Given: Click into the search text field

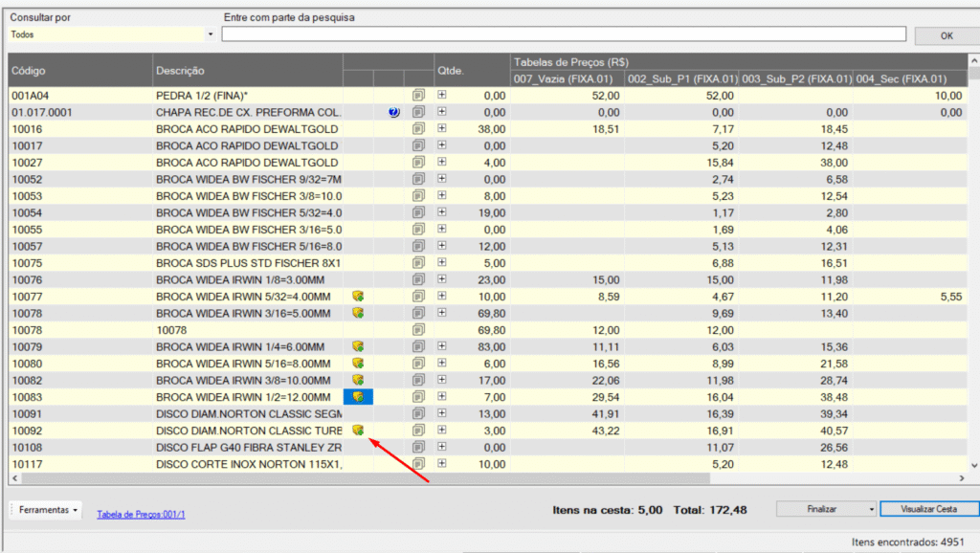Looking at the screenshot, I should click(x=563, y=34).
